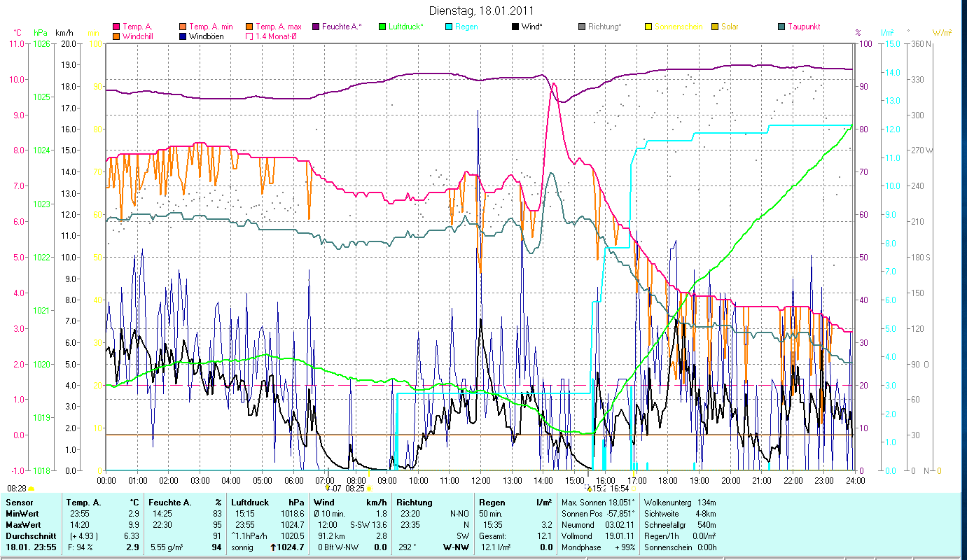
Task: Click the gray Richtung legend square
Action: (582, 27)
